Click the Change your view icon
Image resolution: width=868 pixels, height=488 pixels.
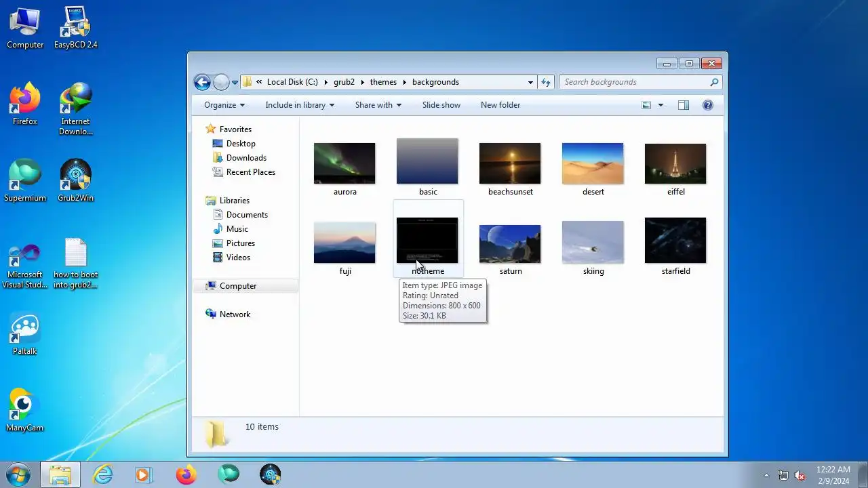(646, 105)
